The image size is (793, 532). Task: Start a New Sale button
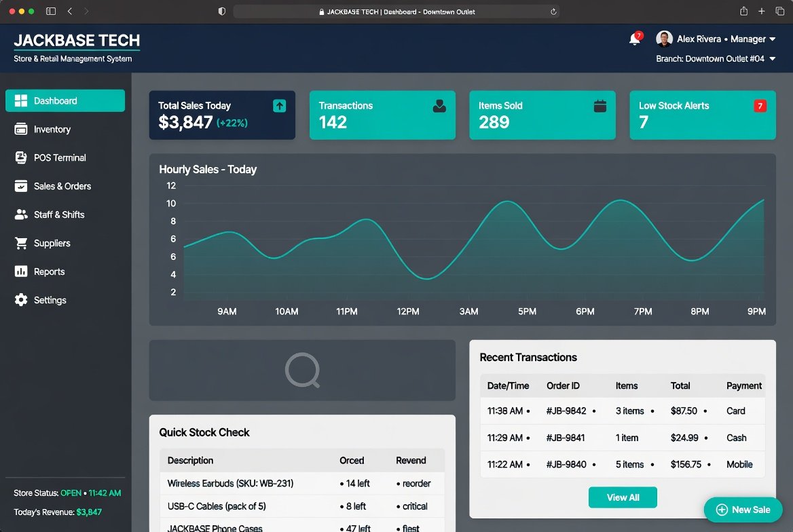pos(743,510)
